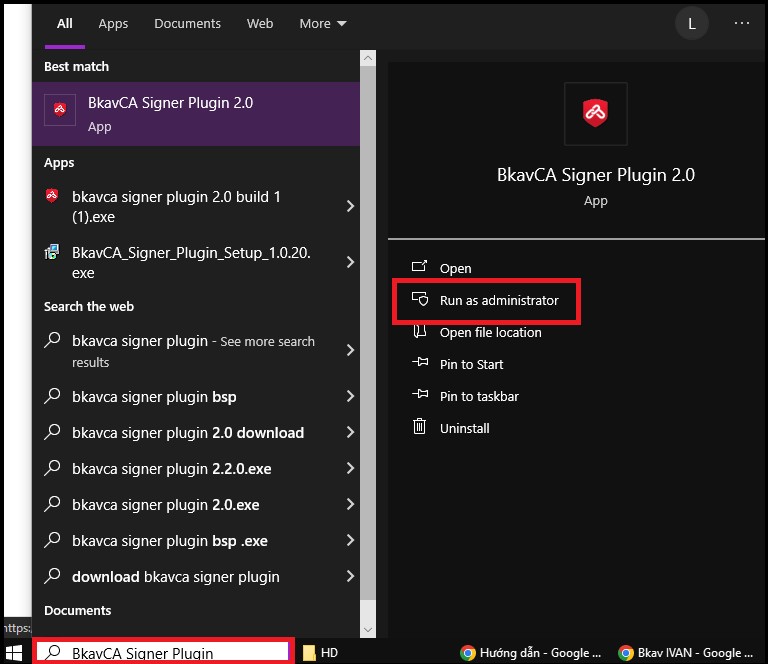Select 'bkavca signer plugin 2.0 download' web suggestion
Image resolution: width=768 pixels, height=664 pixels.
click(x=188, y=433)
